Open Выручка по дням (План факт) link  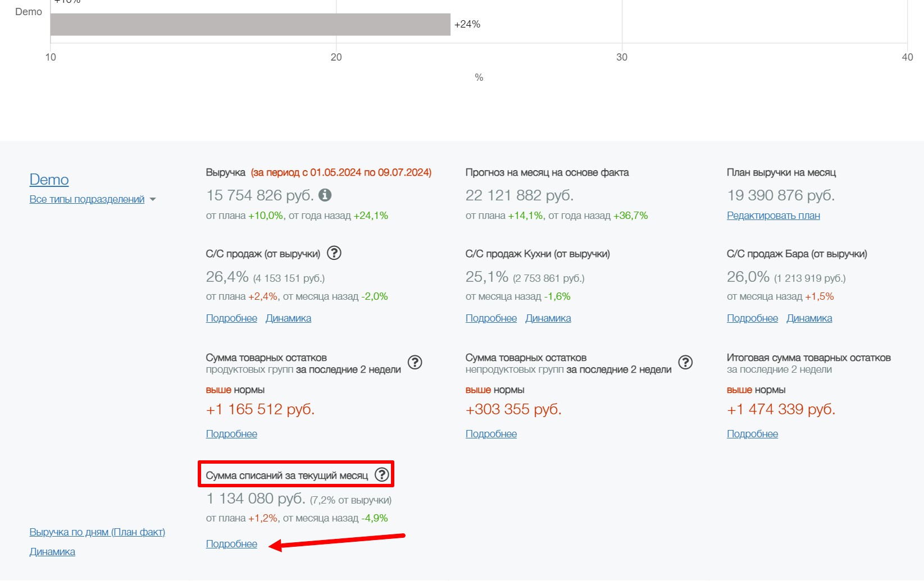click(x=97, y=532)
